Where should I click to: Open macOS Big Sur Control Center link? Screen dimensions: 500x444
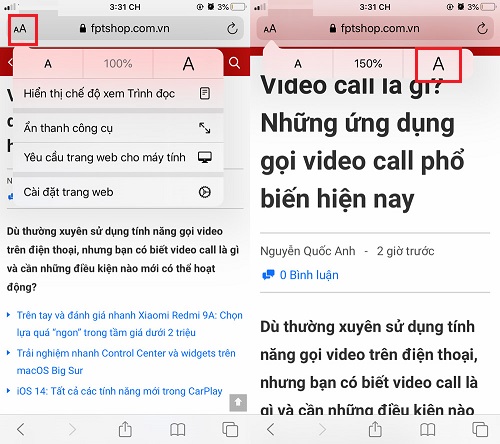tap(126, 362)
